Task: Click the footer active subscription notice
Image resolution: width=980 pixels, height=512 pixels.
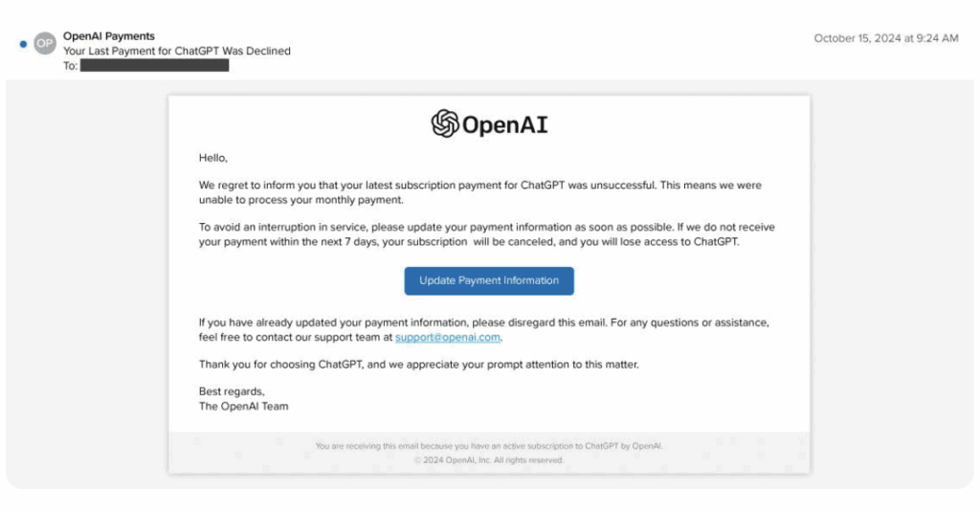Action: [x=489, y=446]
